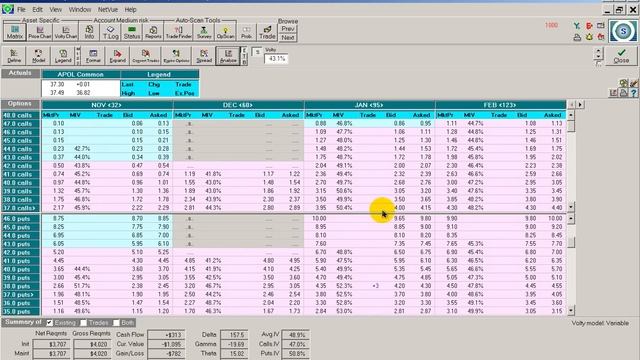Click the blue question mark help icon
640x360 pixels.
click(x=633, y=93)
